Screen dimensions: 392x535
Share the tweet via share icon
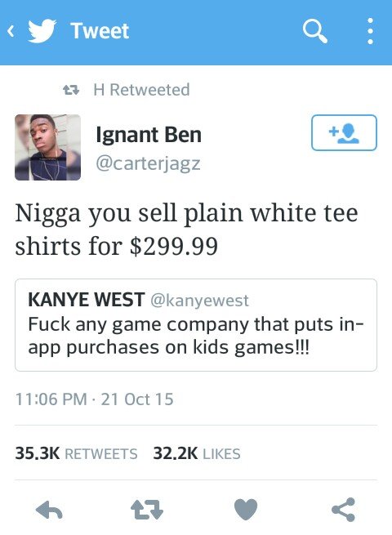coord(344,510)
